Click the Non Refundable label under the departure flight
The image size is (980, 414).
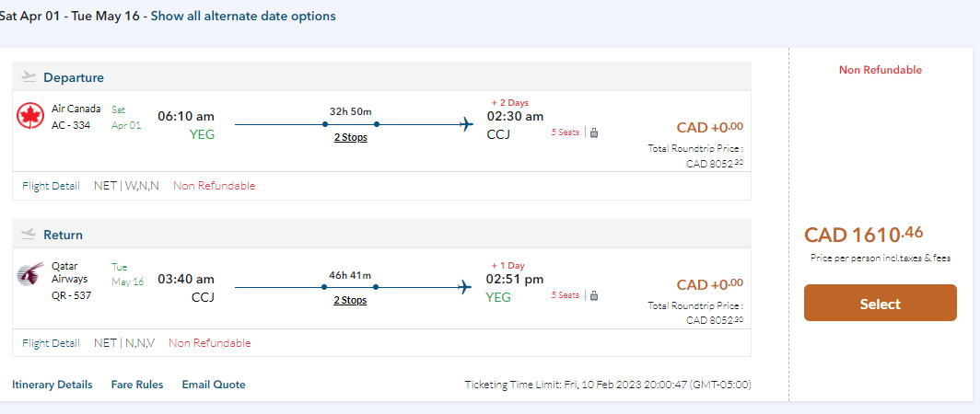[x=214, y=186]
